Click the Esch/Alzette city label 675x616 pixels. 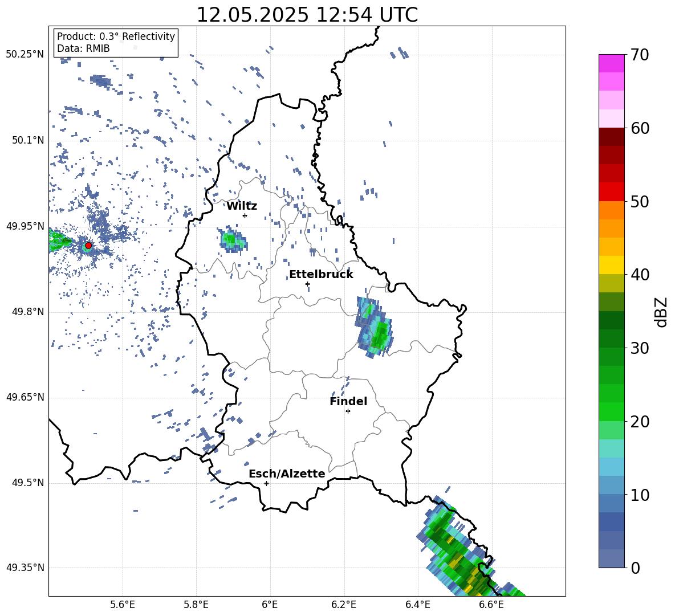point(287,474)
